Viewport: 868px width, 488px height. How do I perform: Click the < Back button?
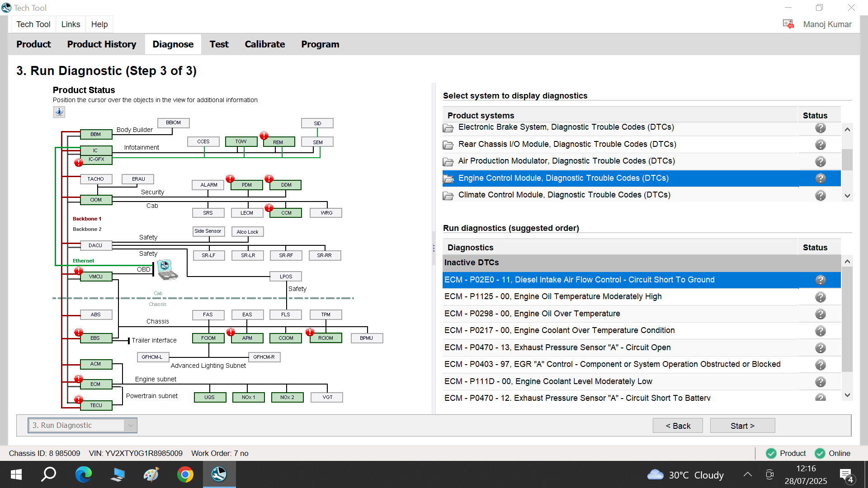pos(678,426)
